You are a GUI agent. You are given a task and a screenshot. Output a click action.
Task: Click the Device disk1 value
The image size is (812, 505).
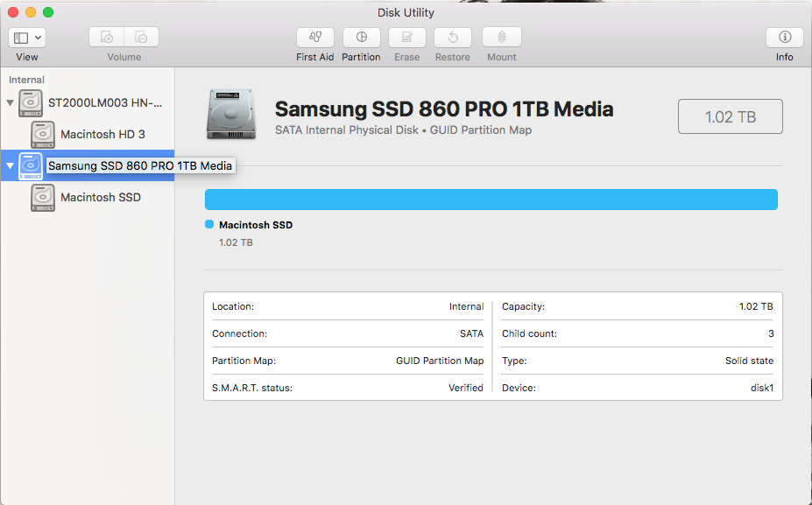762,388
